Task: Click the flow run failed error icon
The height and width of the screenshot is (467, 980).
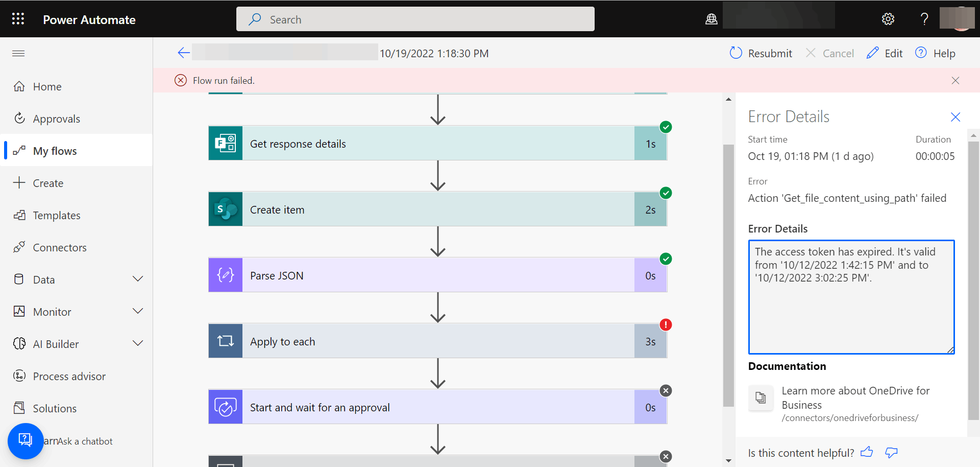Action: (x=181, y=80)
